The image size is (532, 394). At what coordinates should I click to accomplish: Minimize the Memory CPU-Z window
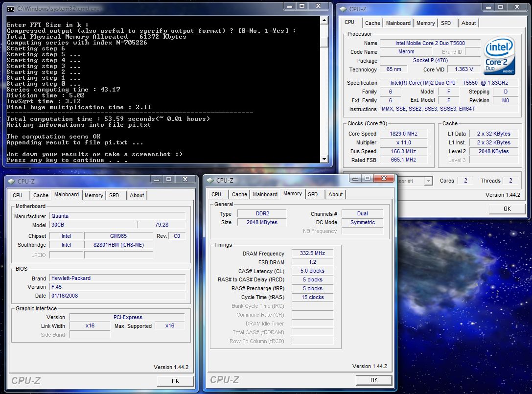click(x=355, y=179)
